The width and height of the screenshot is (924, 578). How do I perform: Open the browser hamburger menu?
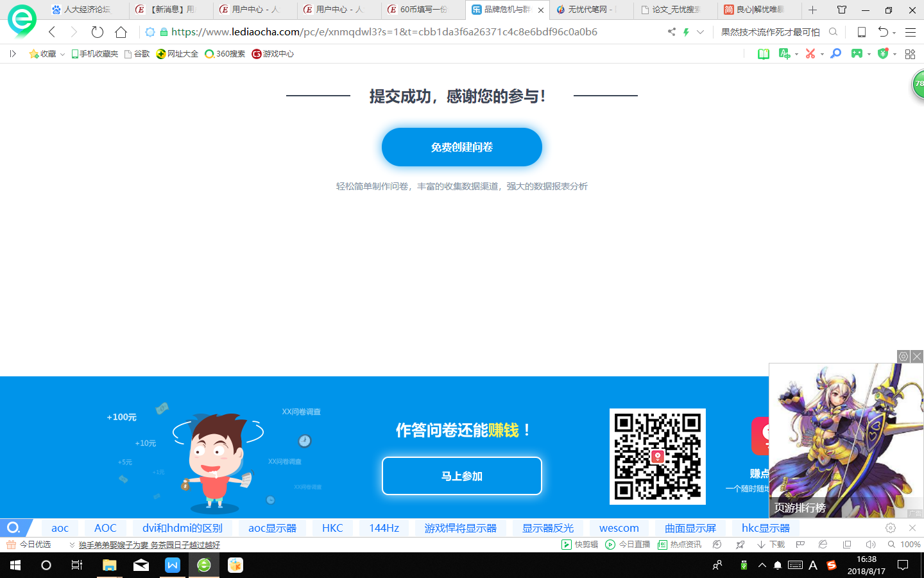point(910,32)
